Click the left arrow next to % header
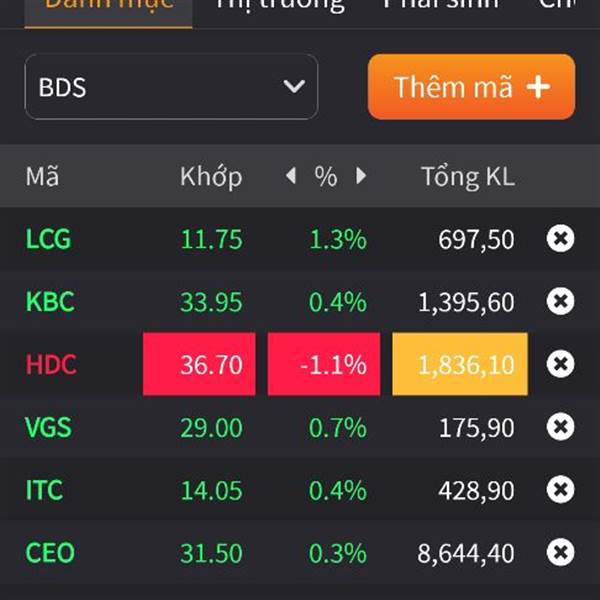The image size is (600, 600). pos(291,177)
